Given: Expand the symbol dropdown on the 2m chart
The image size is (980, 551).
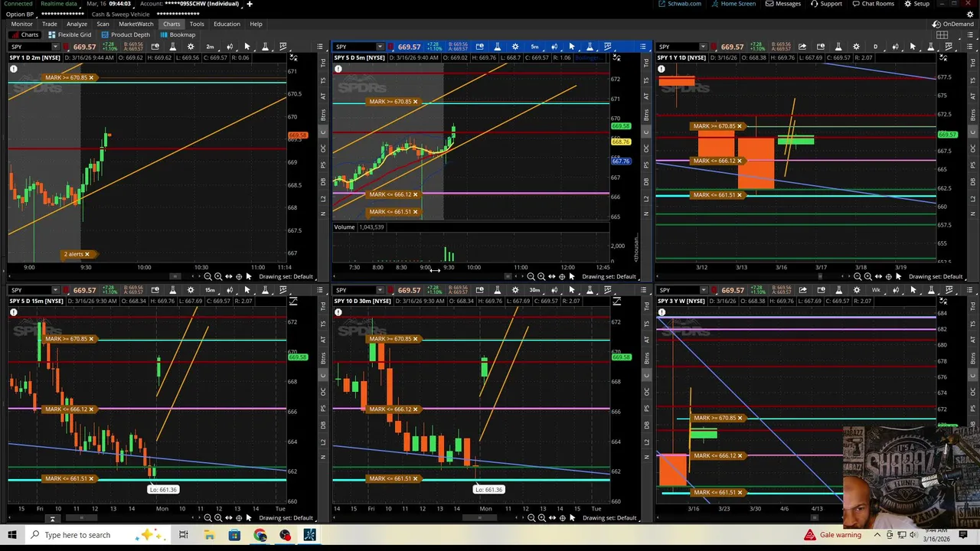Looking at the screenshot, I should point(55,47).
